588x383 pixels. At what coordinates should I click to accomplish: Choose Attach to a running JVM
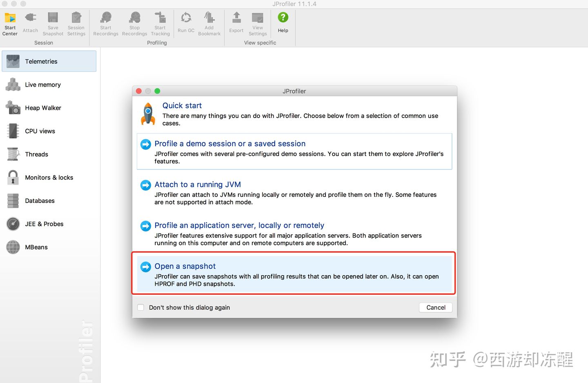(x=198, y=185)
